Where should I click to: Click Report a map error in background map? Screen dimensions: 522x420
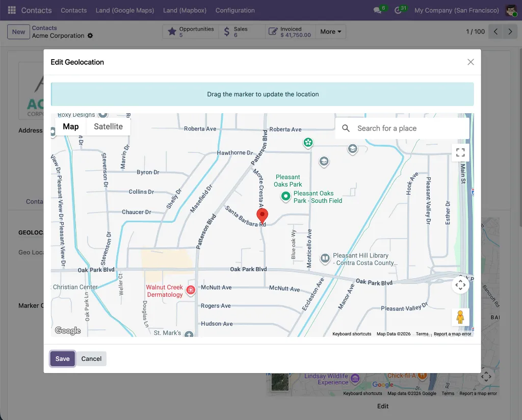pos(478,393)
